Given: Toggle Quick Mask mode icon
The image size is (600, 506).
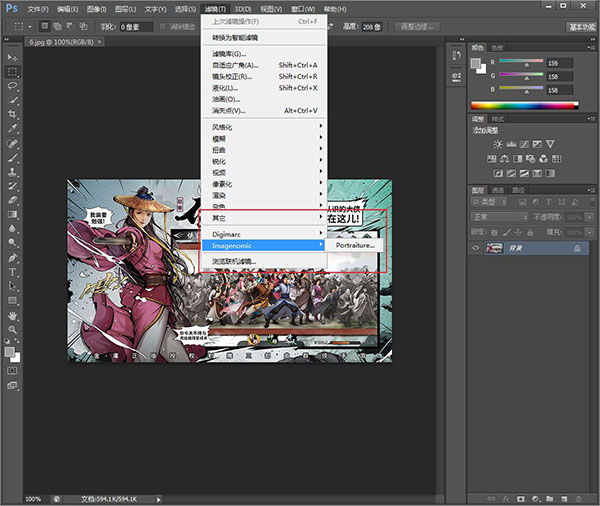Looking at the screenshot, I should [x=13, y=371].
